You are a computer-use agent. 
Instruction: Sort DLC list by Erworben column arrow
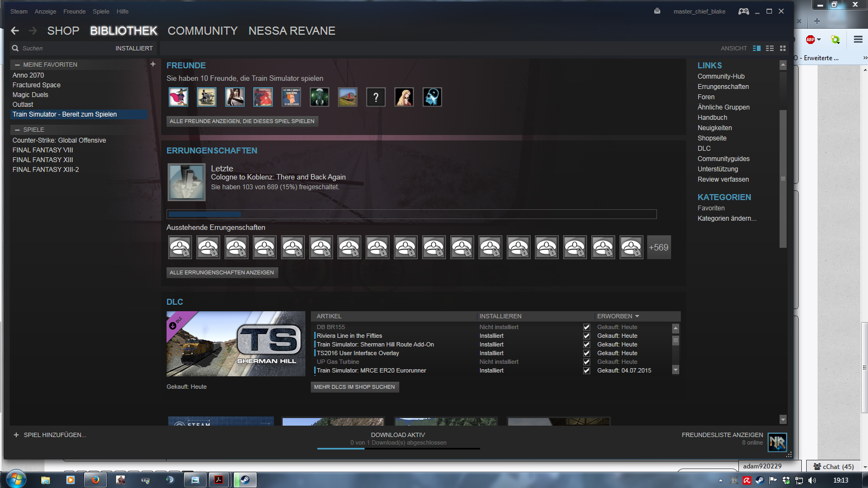(637, 316)
